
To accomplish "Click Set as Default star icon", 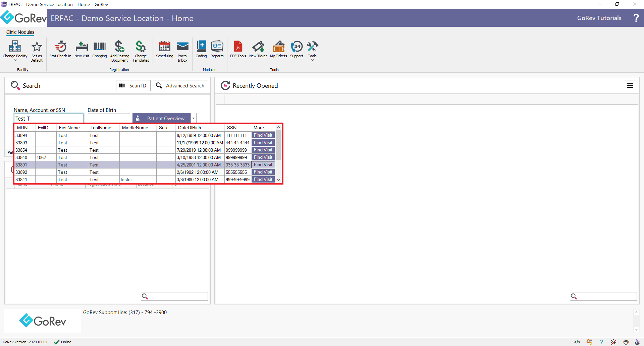I will (x=37, y=47).
